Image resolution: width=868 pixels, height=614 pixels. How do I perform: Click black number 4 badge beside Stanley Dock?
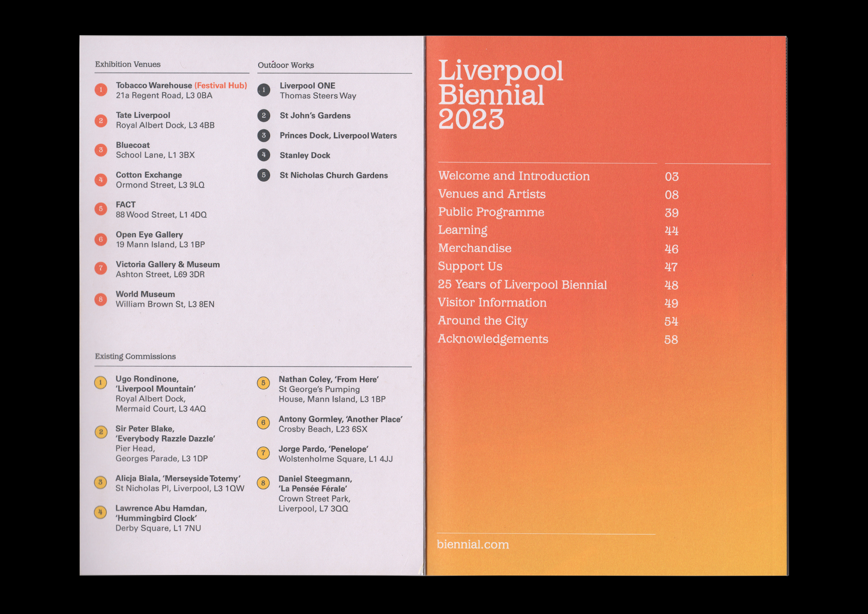click(264, 155)
